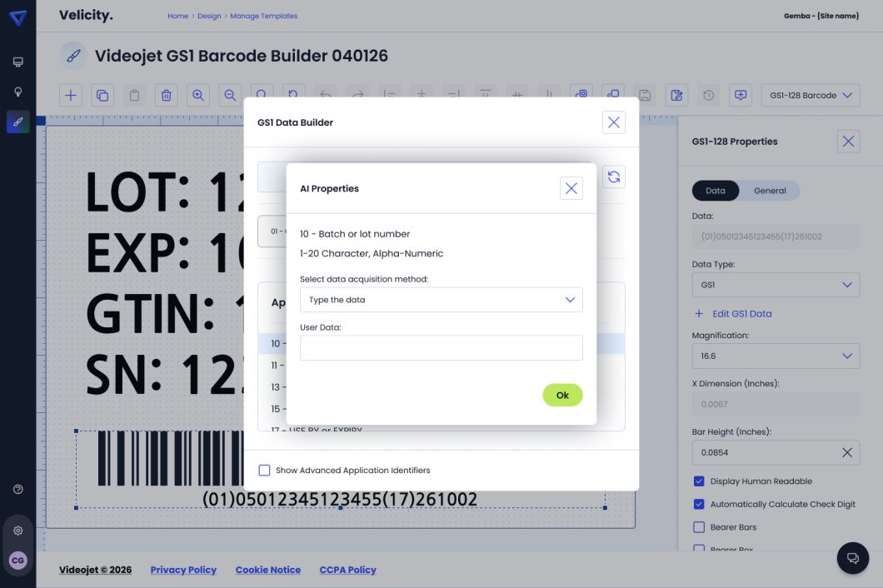
Task: Enable Show Advanced Application Identifiers checkbox
Action: (265, 471)
